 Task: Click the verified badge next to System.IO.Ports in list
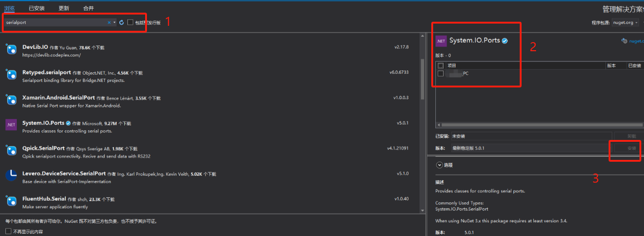point(68,123)
